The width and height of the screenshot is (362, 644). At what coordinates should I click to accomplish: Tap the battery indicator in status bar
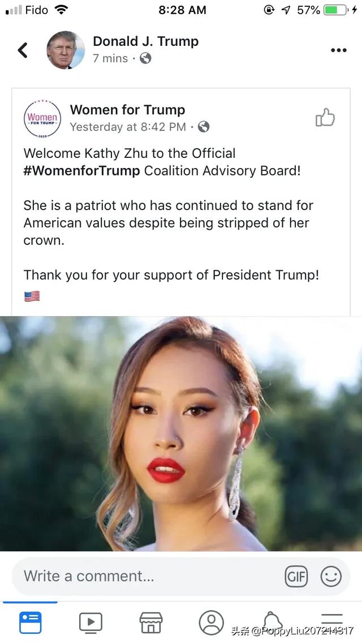(336, 10)
